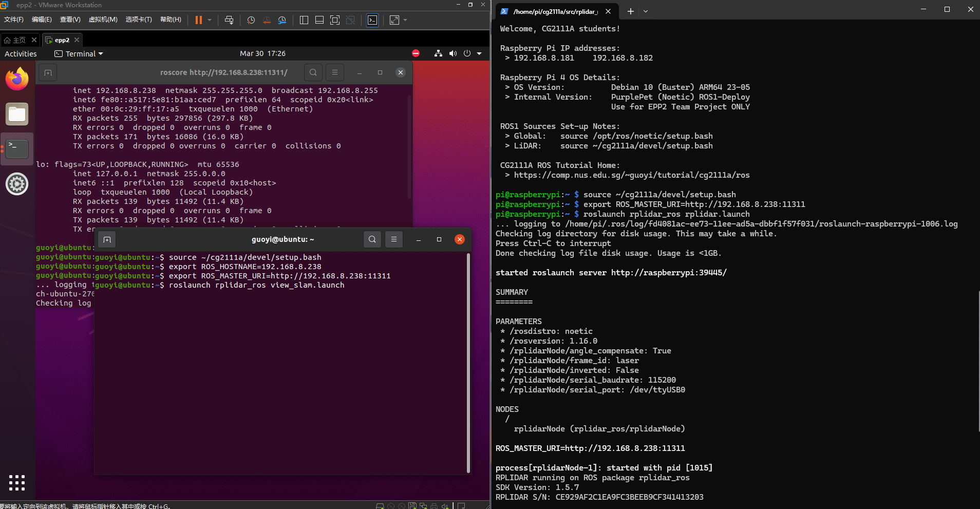Expand the power state dropdown arrow
This screenshot has height=509, width=980.
coord(210,20)
